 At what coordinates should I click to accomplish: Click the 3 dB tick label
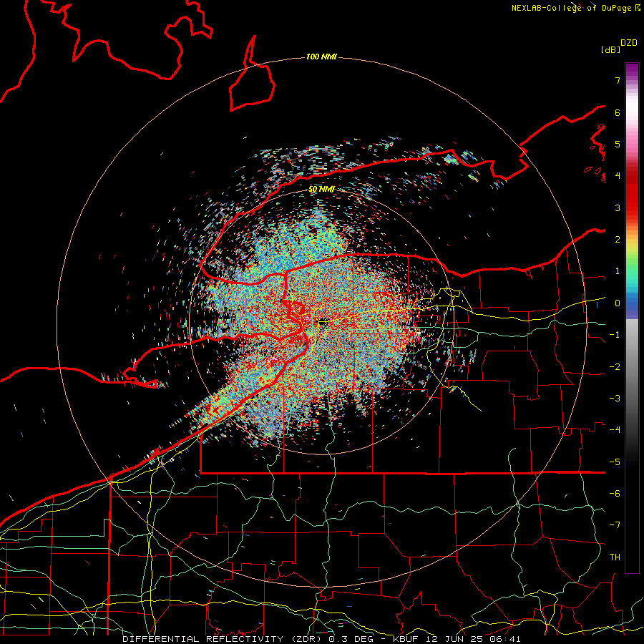(618, 208)
